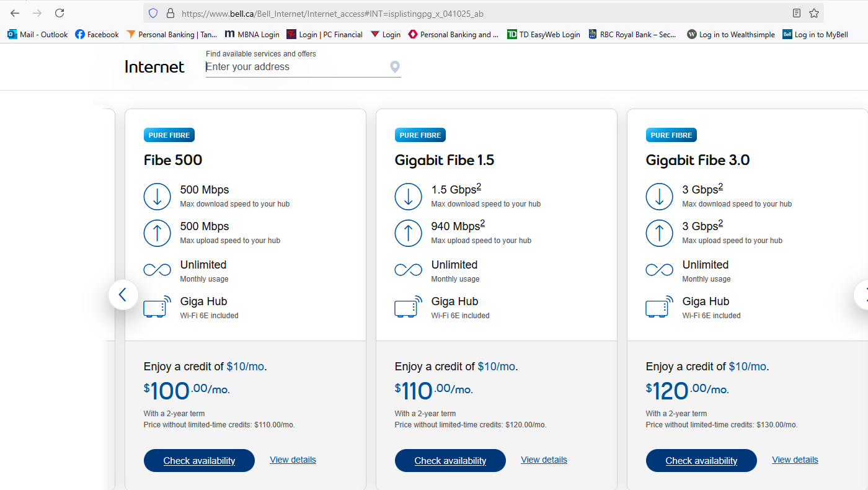The width and height of the screenshot is (868, 490).
Task: Click the $100.00/mo. price
Action: pos(187,390)
